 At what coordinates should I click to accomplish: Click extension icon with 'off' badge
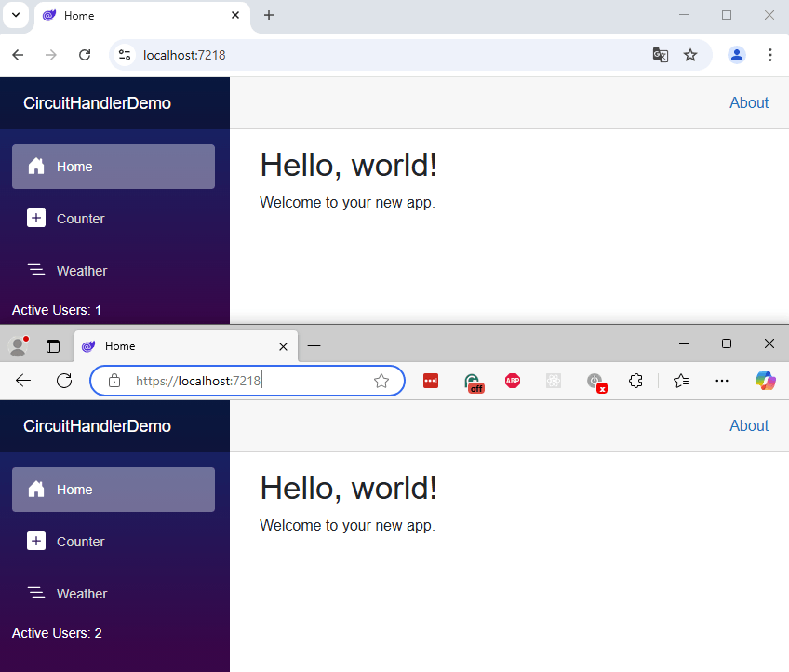click(473, 383)
